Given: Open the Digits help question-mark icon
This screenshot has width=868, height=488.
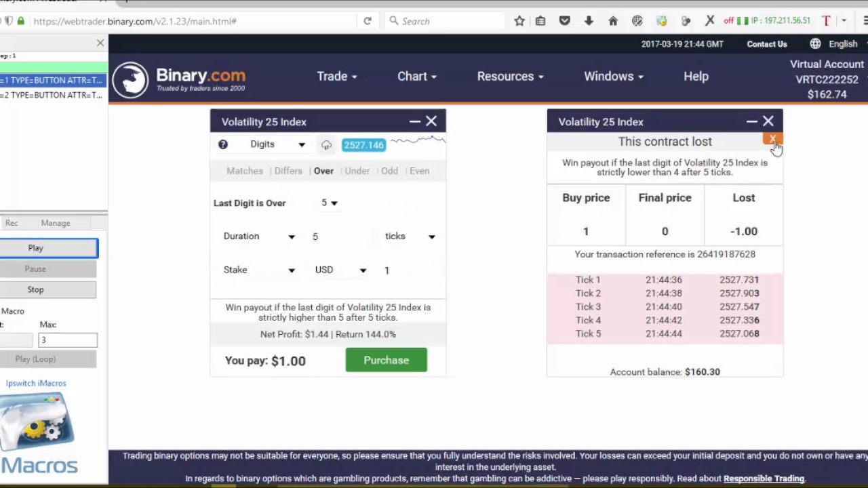Looking at the screenshot, I should click(223, 144).
